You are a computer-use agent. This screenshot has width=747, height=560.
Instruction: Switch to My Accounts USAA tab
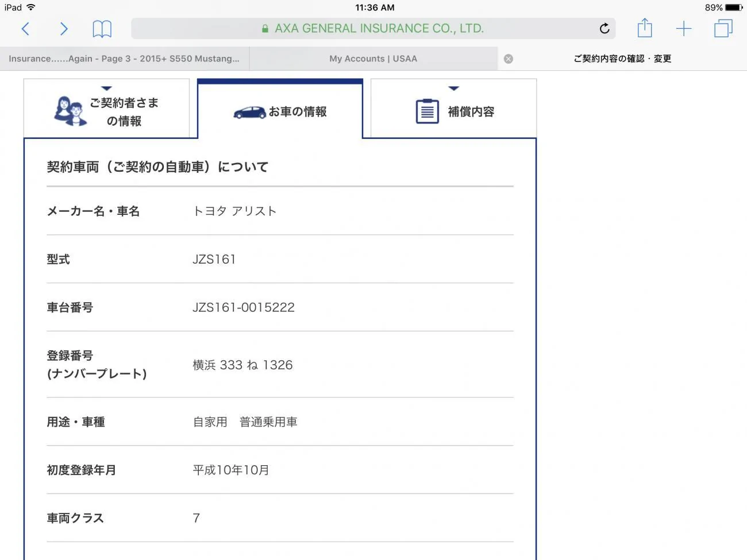[373, 59]
